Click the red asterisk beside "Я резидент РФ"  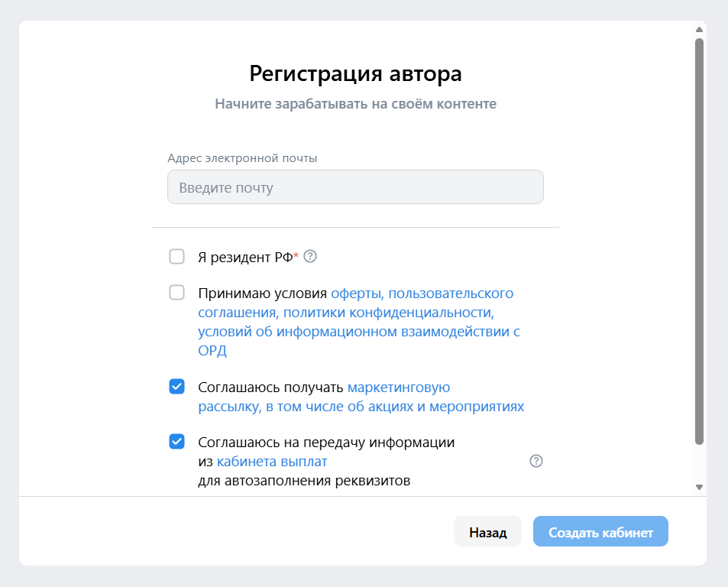[296, 253]
